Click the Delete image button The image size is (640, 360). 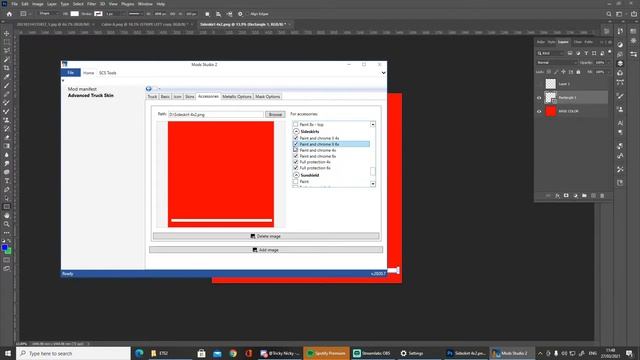coord(266,236)
